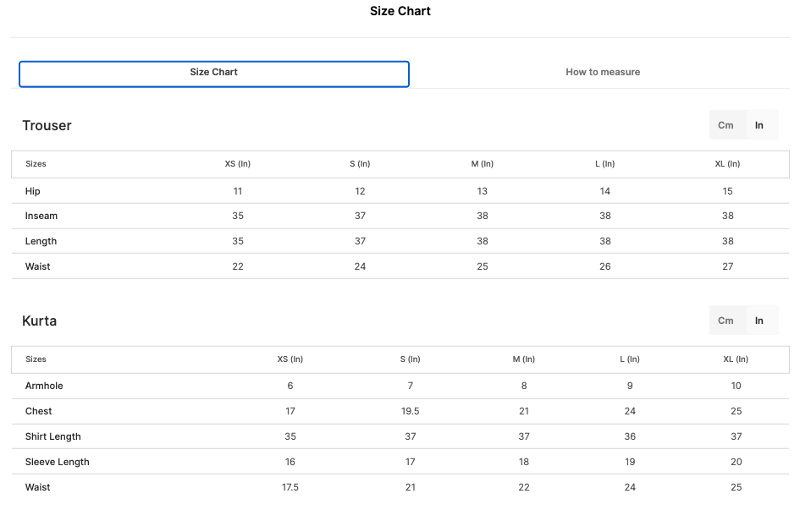This screenshot has width=800, height=532.
Task: Click Kurta Waist XS value 17.5
Action: (x=290, y=487)
